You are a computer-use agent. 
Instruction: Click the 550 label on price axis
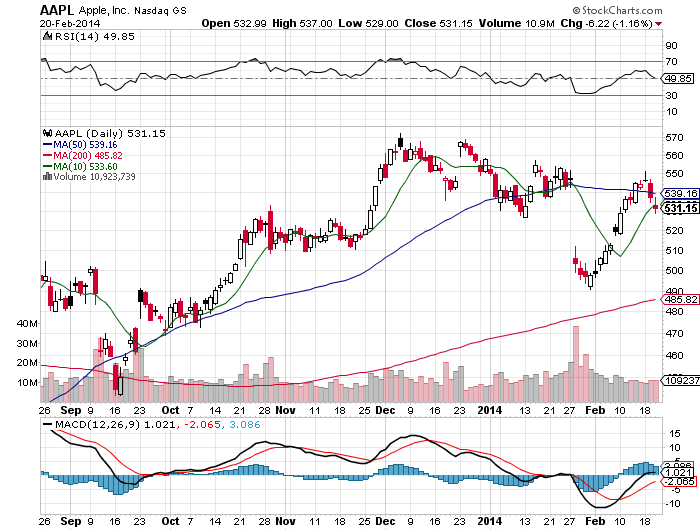(x=674, y=174)
